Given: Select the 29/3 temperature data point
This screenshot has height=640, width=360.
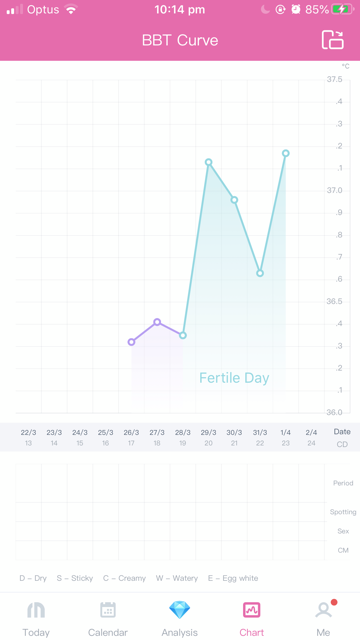Looking at the screenshot, I should 209,162.
